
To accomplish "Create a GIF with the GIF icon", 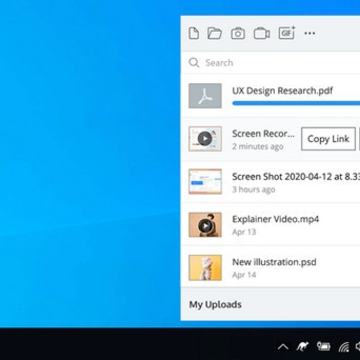I will [x=287, y=33].
